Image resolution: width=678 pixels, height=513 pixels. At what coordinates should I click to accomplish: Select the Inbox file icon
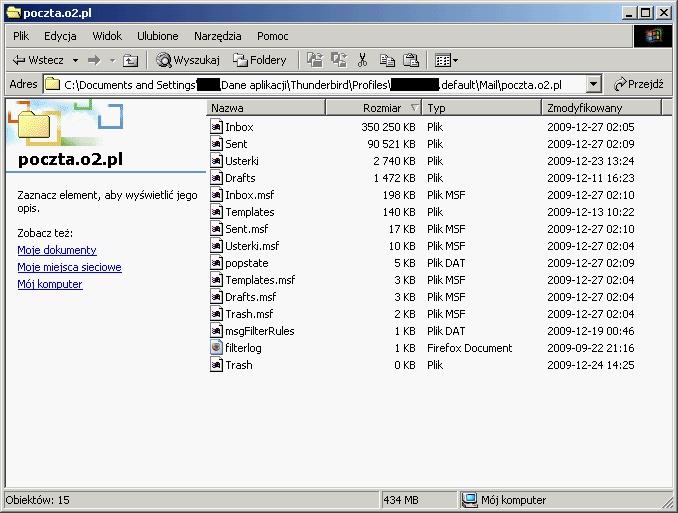pos(216,127)
